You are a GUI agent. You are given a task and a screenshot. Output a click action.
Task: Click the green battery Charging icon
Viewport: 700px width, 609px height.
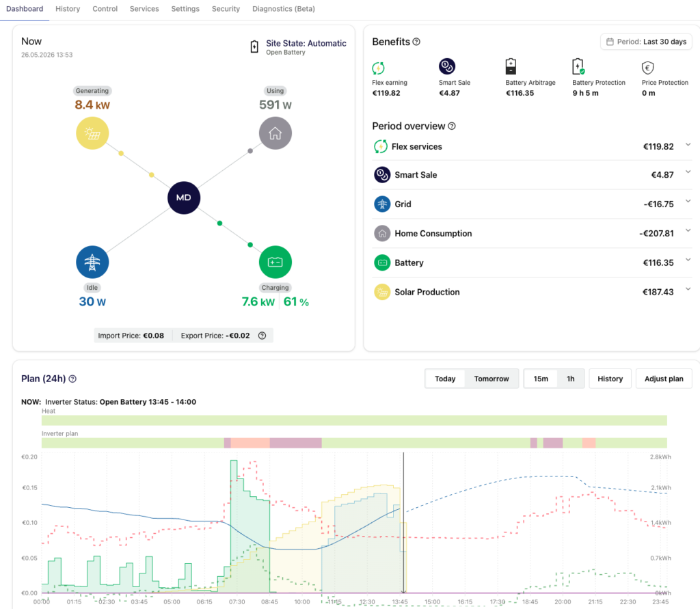pos(275,262)
